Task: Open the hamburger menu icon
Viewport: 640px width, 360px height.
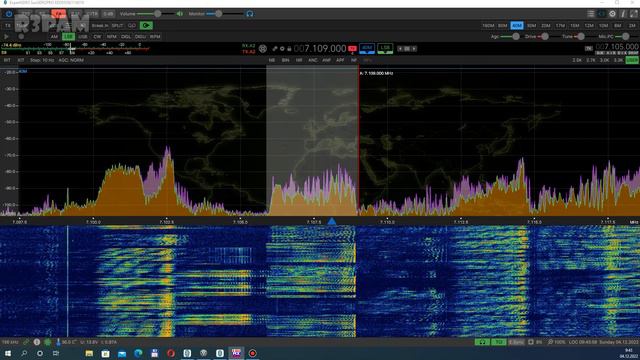Action: click(591, 14)
